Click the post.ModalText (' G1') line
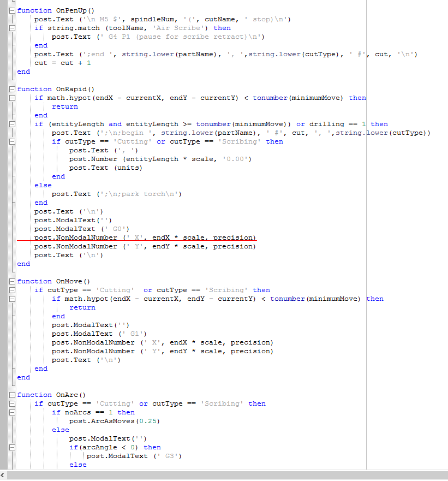This screenshot has height=481, width=448. (99, 334)
